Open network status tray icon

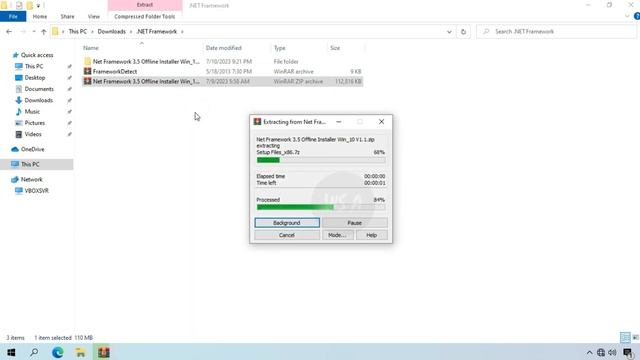tap(601, 352)
